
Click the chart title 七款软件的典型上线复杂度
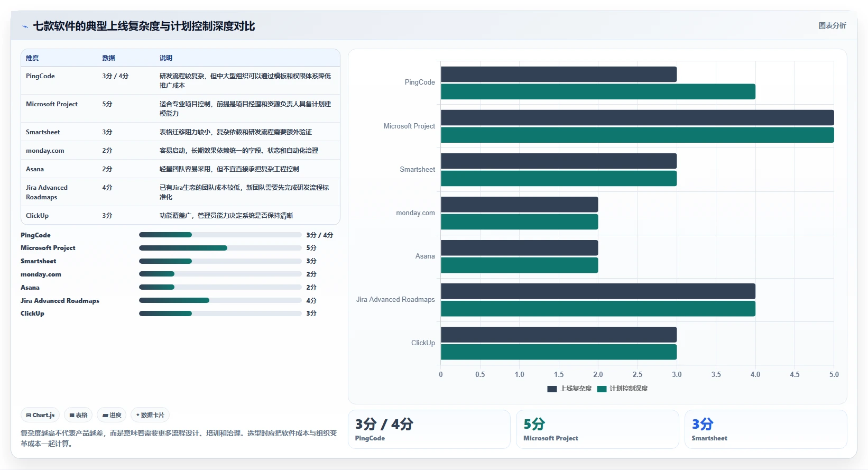pos(144,26)
